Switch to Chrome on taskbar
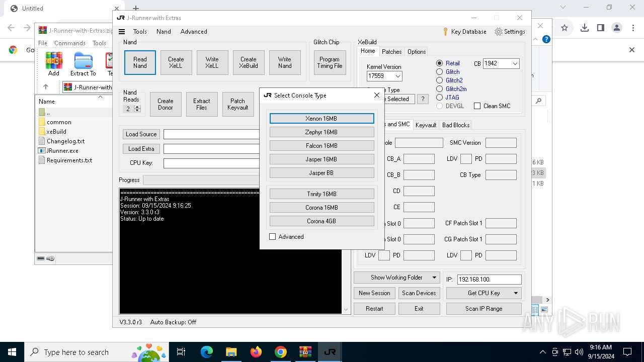 [x=281, y=352]
